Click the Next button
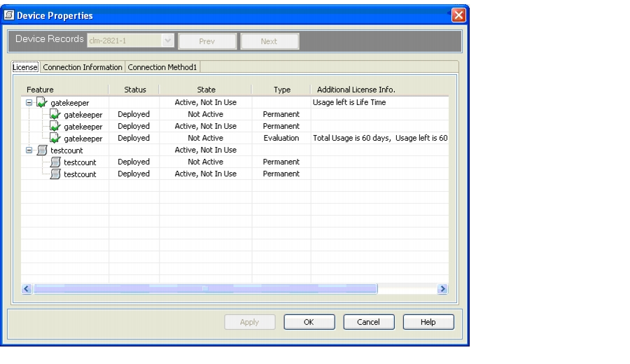 [x=269, y=41]
